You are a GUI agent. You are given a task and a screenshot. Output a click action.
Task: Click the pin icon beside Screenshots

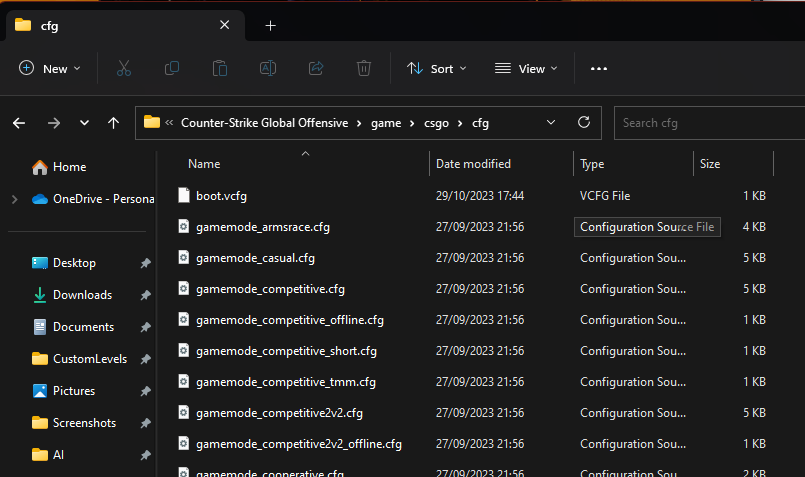point(145,423)
